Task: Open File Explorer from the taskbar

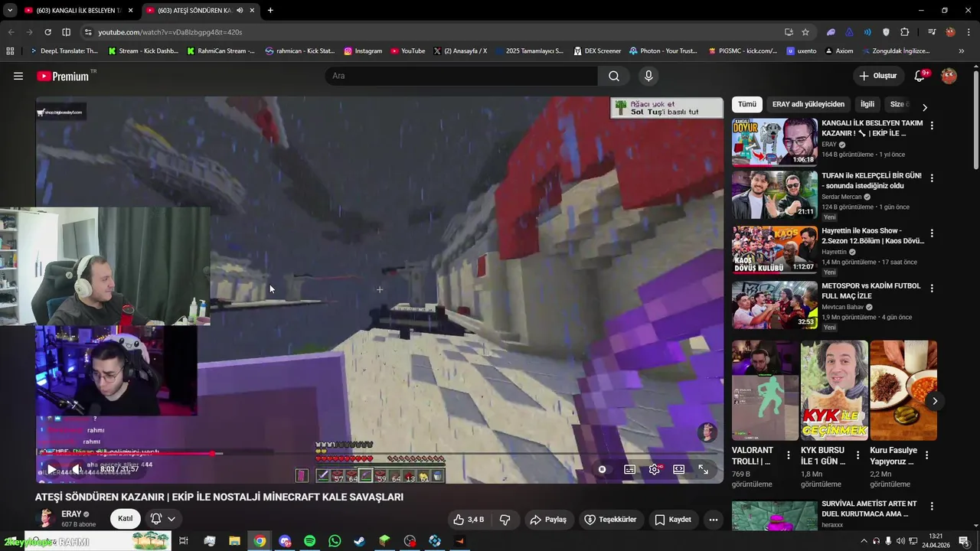Action: [x=234, y=541]
